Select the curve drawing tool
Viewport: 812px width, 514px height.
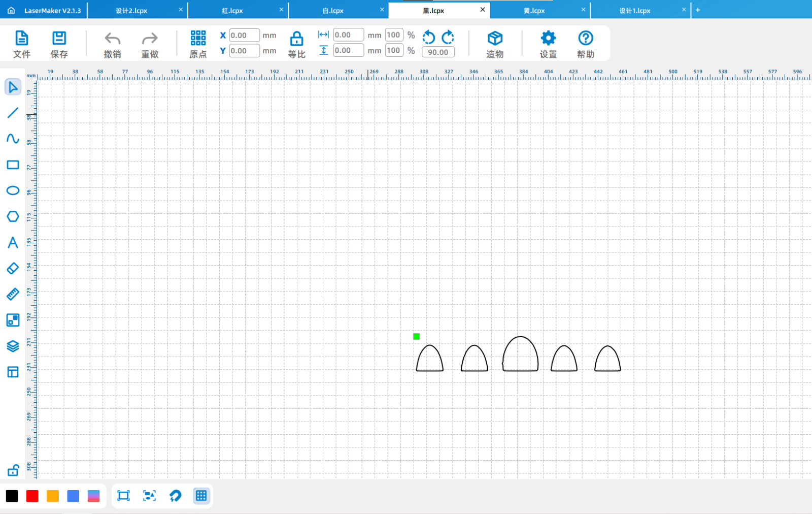(13, 139)
